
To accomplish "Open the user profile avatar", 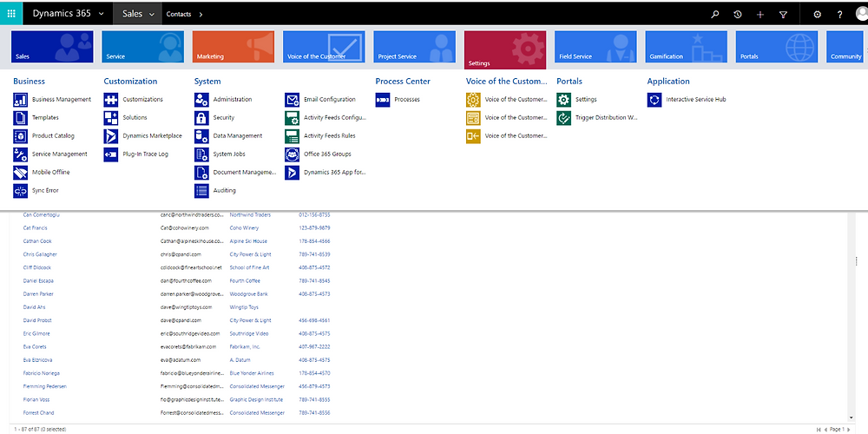I will (861, 14).
